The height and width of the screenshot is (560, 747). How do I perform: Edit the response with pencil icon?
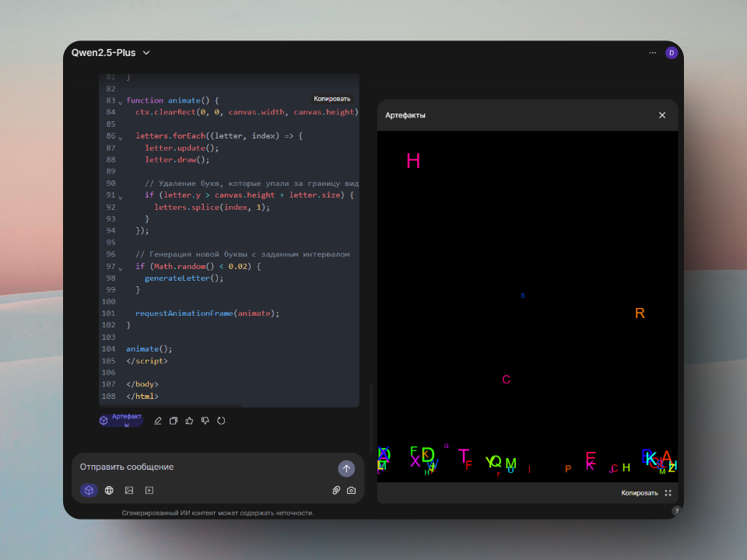(x=158, y=421)
